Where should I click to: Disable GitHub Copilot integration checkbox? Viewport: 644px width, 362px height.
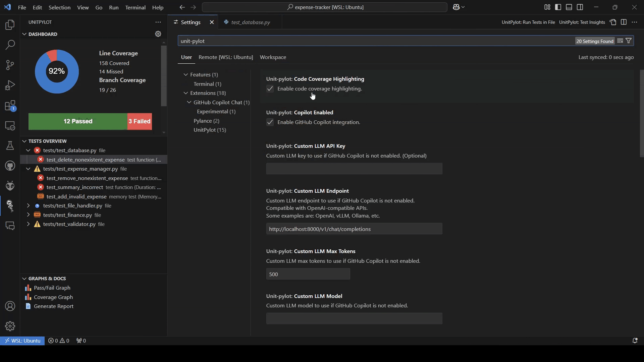(x=270, y=122)
